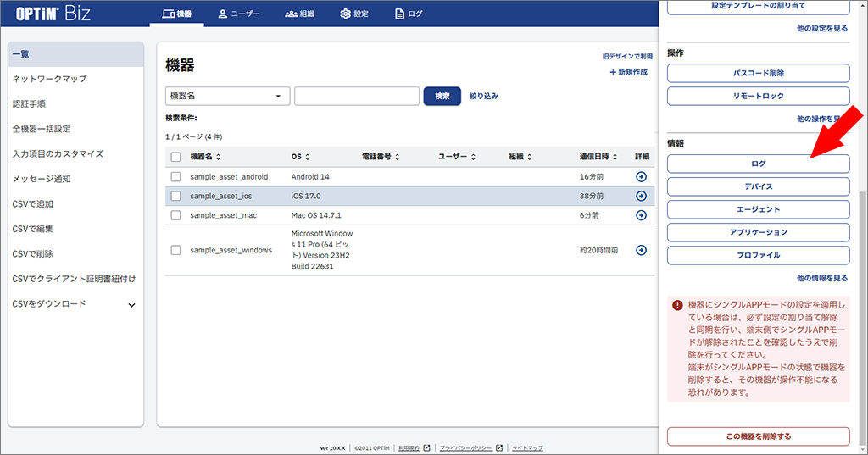Toggle the select-all checkbox in table header

coord(176,158)
